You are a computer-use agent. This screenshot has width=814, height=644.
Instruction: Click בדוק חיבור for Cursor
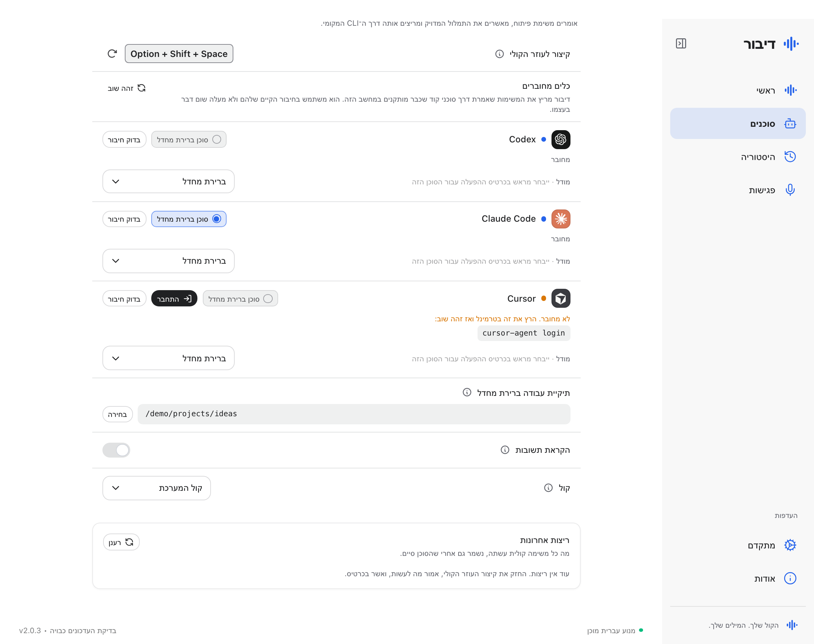coord(124,298)
